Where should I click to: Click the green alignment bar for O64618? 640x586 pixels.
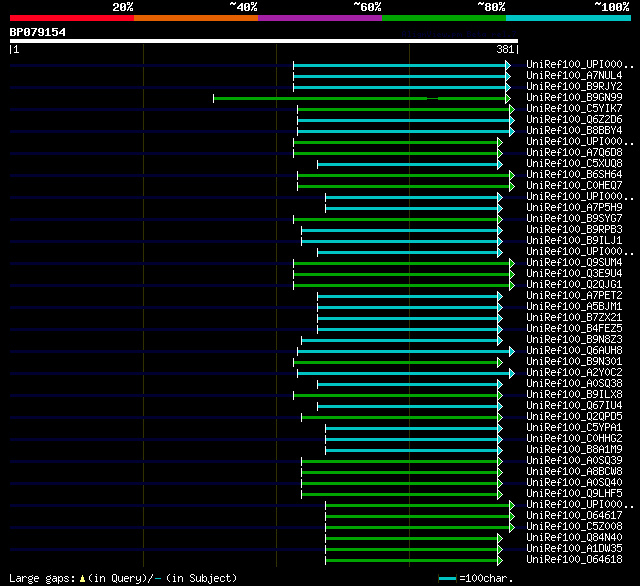pyautogui.click(x=412, y=561)
